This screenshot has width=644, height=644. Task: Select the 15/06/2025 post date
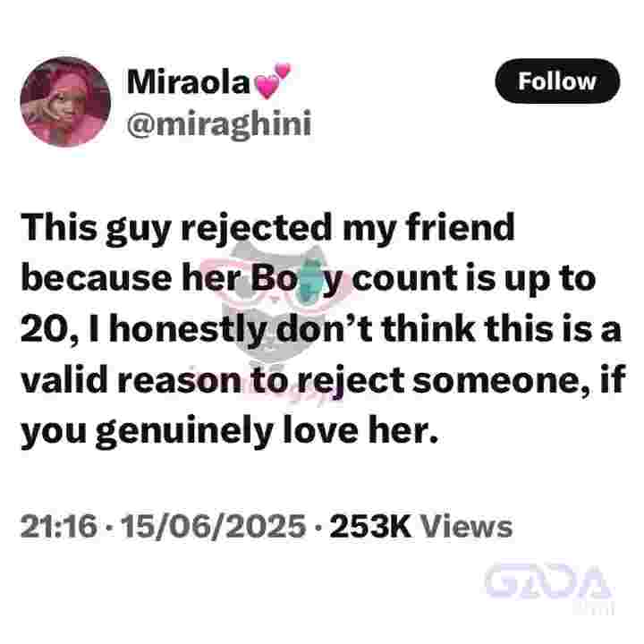(214, 526)
